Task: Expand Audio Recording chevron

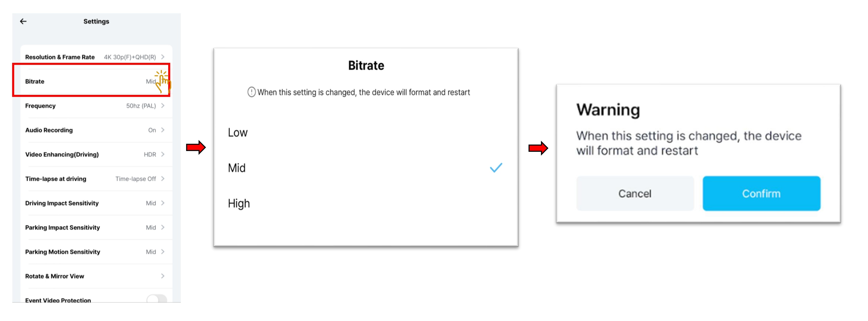Action: [163, 130]
